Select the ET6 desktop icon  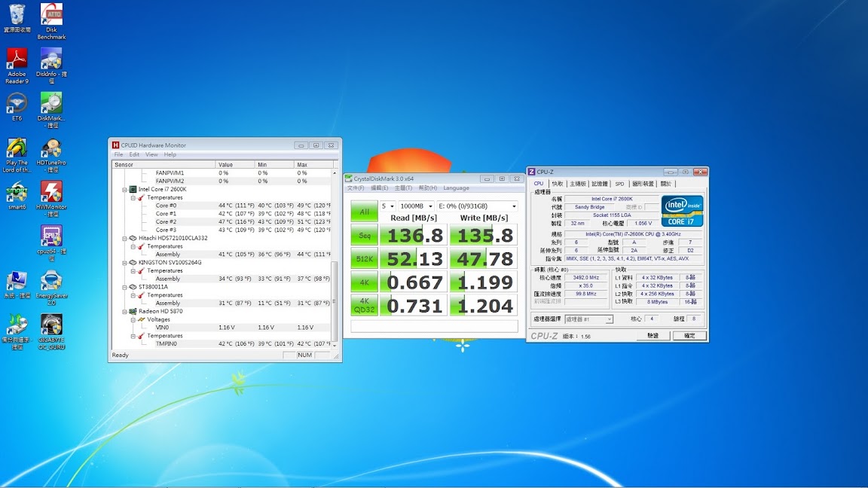click(x=17, y=107)
